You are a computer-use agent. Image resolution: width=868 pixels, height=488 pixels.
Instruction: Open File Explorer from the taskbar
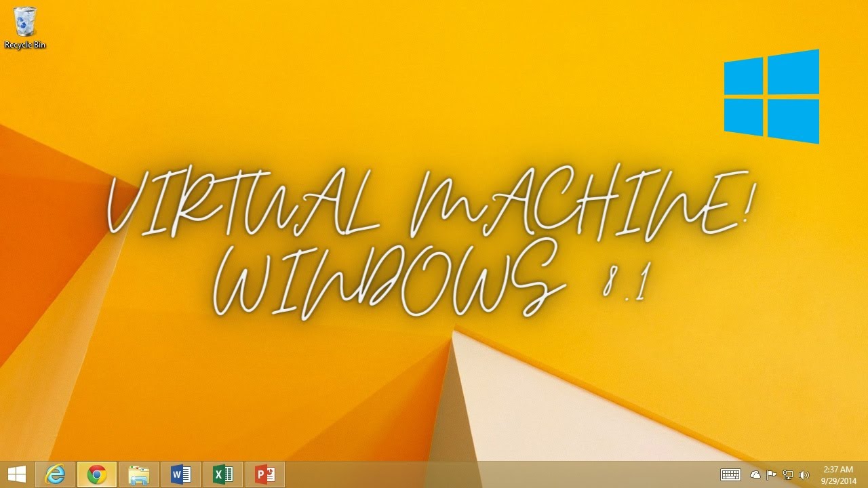(139, 474)
